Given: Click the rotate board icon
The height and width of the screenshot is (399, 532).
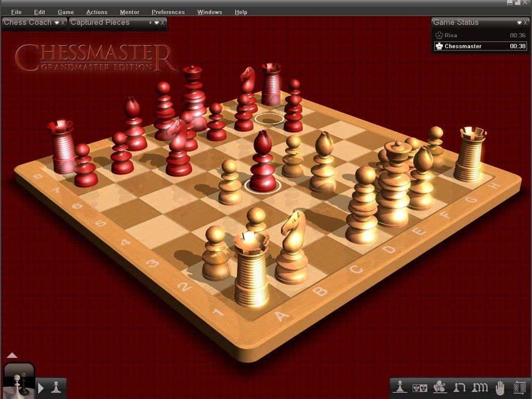Looking at the screenshot, I should click(520, 387).
